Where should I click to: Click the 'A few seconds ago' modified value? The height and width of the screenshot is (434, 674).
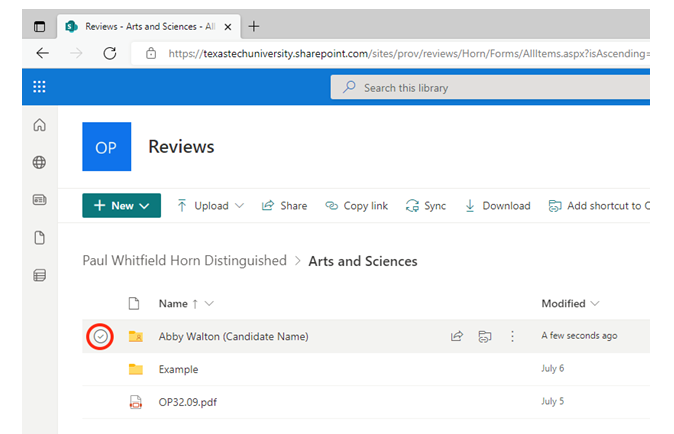(579, 336)
